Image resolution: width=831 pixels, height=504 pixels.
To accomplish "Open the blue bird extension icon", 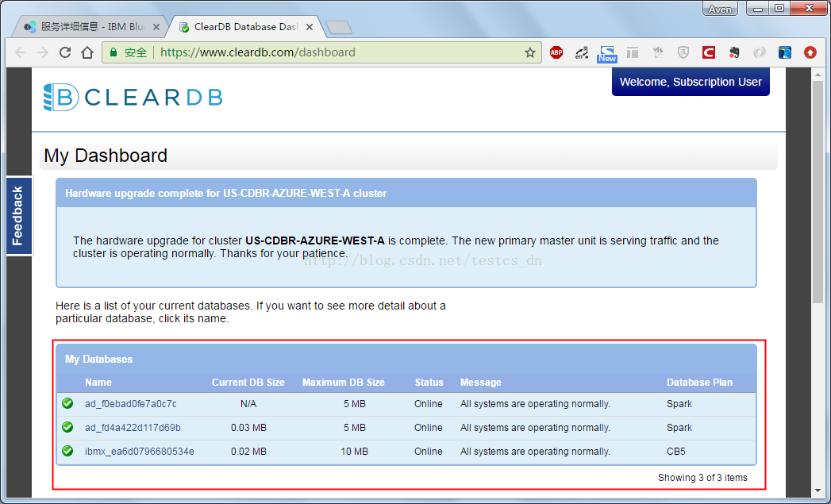I will click(x=785, y=52).
